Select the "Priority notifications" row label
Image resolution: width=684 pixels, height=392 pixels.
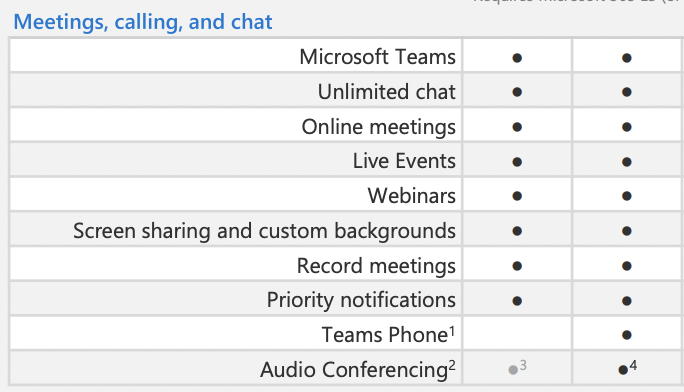tap(361, 300)
